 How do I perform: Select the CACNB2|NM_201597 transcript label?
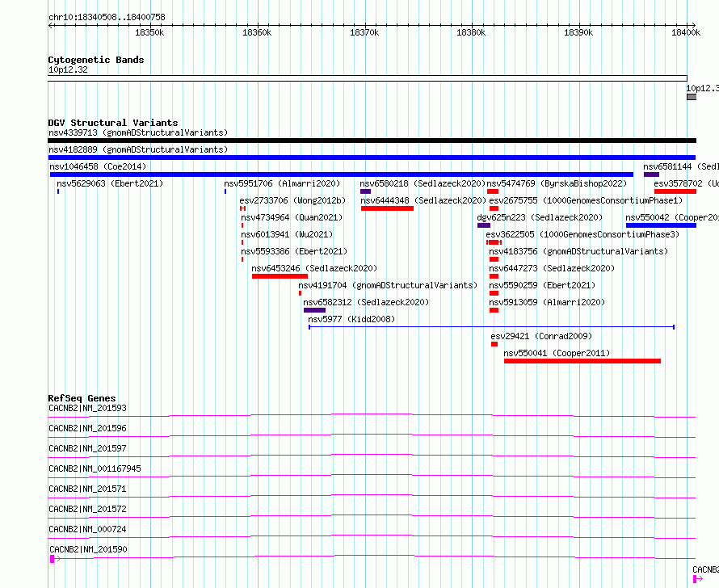(87, 449)
